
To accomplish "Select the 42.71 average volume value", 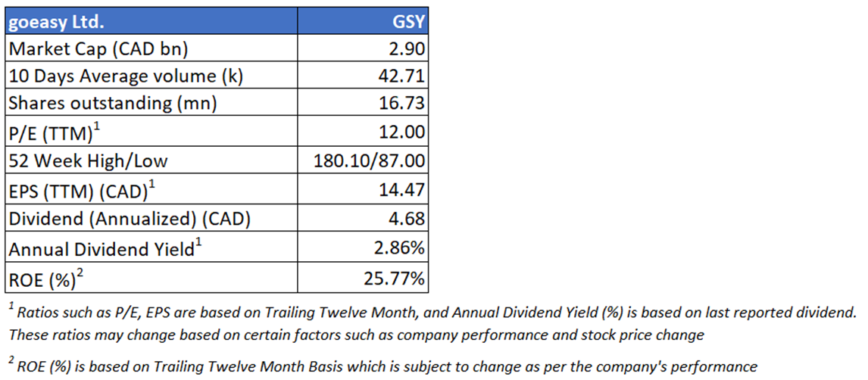I will 402,76.
